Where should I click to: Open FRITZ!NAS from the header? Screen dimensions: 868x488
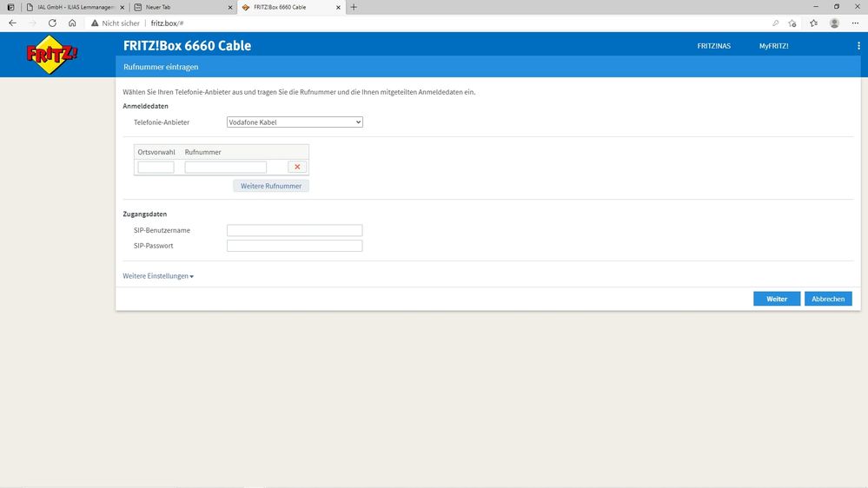click(713, 46)
